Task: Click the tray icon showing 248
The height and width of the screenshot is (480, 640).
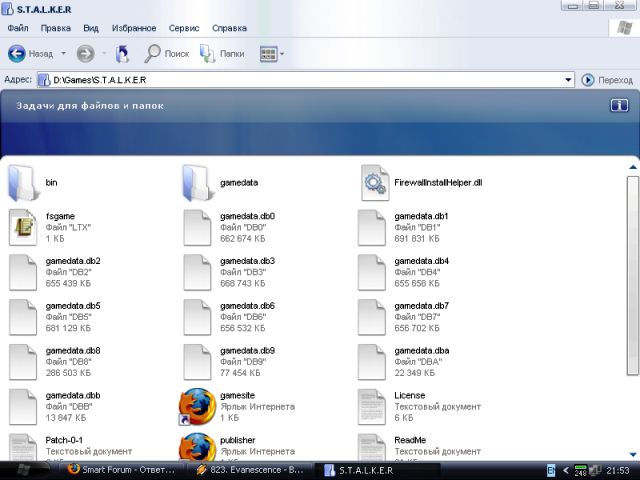Action: [580, 471]
